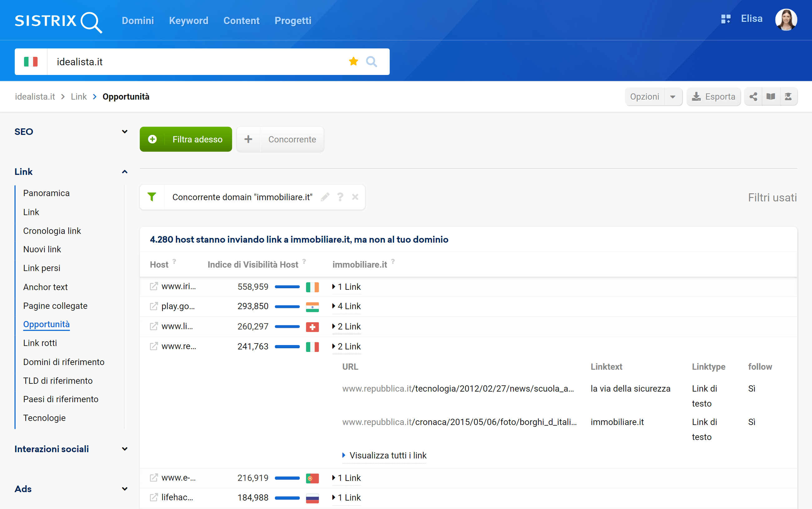Expand 1 Link for lifehac... row
This screenshot has width=812, height=509.
[346, 497]
